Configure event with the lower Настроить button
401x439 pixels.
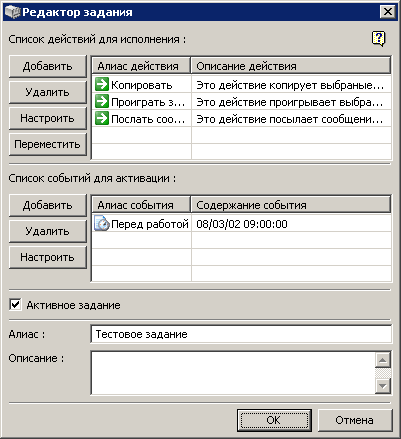[48, 257]
